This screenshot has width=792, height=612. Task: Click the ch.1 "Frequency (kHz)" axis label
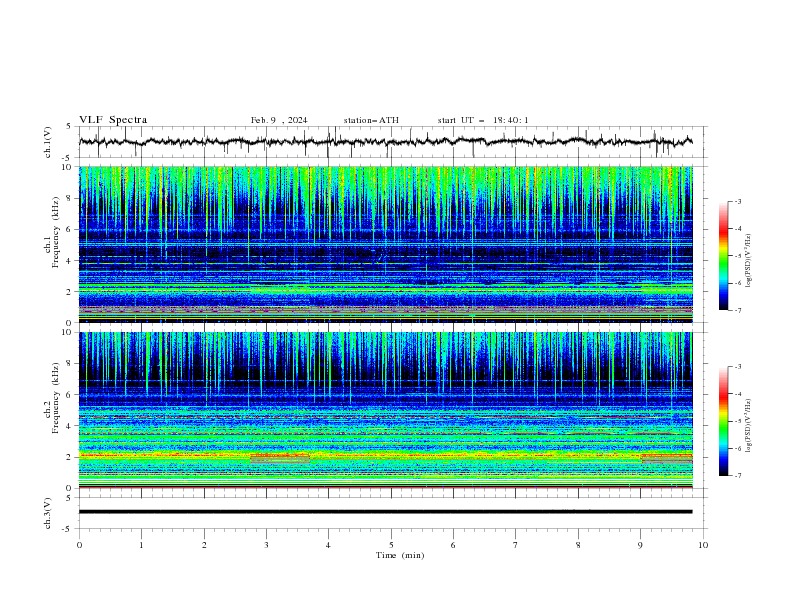coord(56,232)
